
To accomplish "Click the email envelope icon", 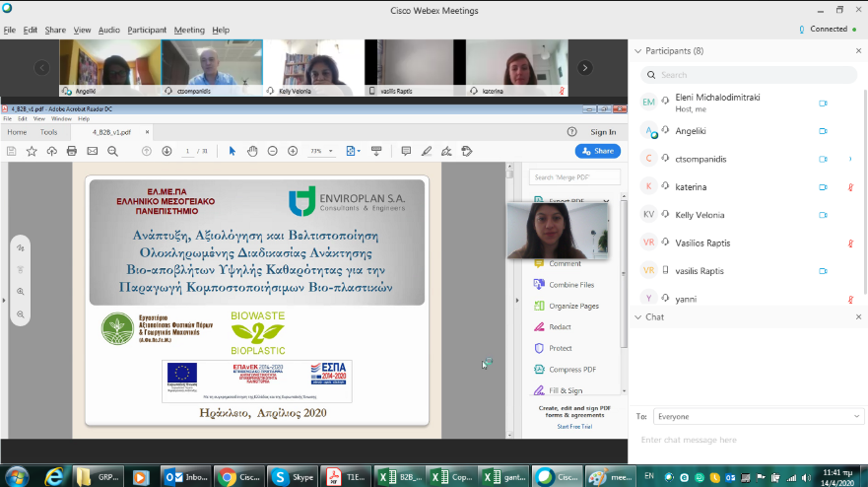I will 92,151.
